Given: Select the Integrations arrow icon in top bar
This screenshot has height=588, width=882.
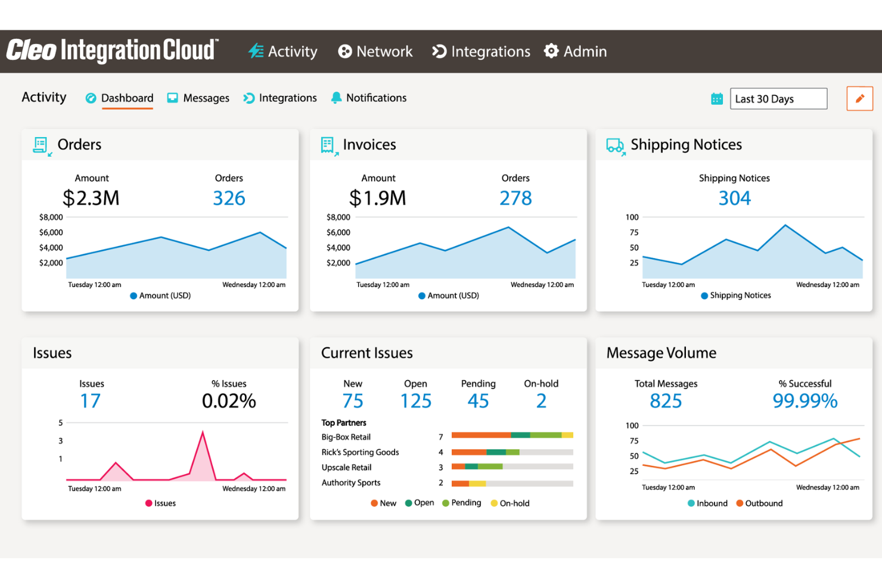Looking at the screenshot, I should [x=439, y=51].
